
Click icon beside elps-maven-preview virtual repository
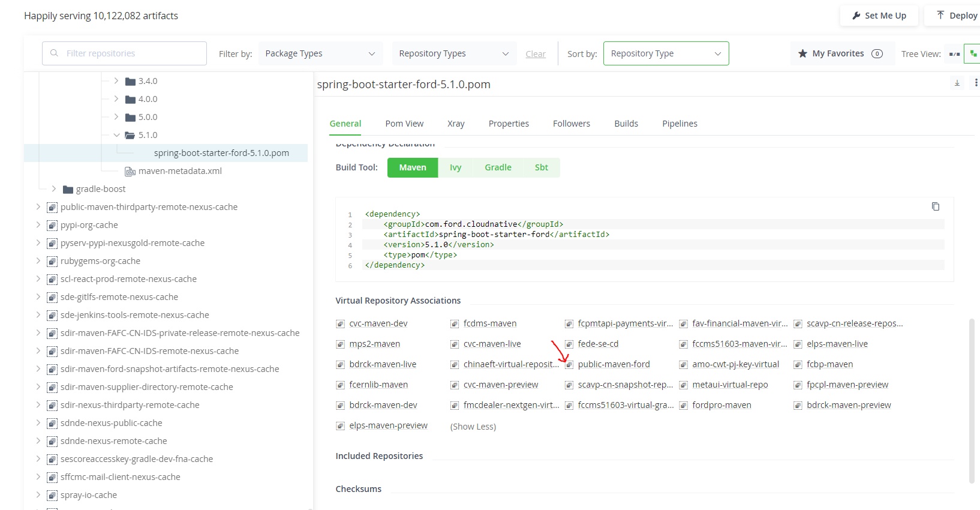click(340, 426)
